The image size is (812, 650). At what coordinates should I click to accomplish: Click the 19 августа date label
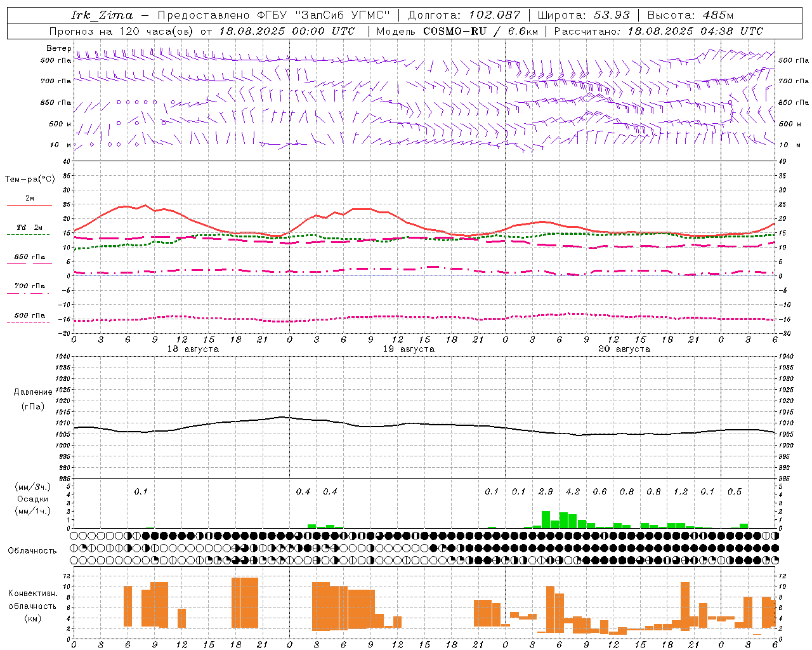409,349
